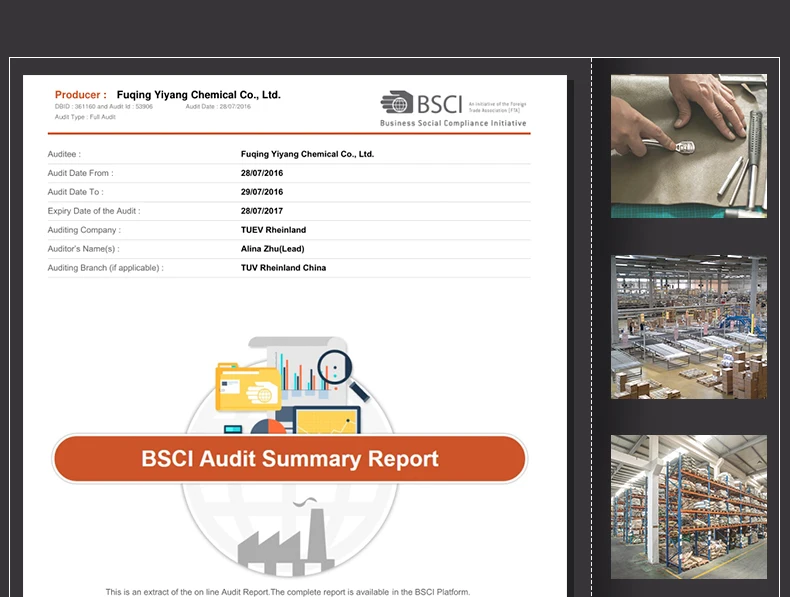This screenshot has width=790, height=597.
Task: Click the 'Audit Date From :' label
Action: (81, 173)
